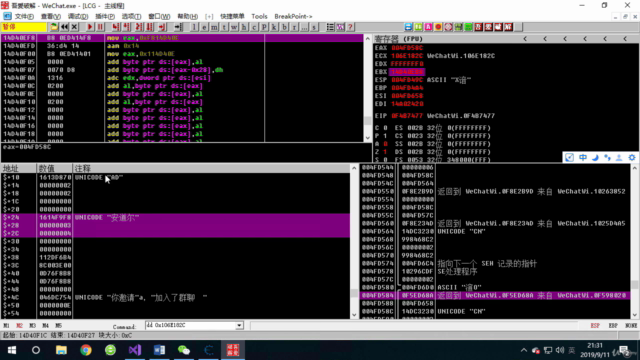Pause execution with the red pause icon
The height and width of the screenshot is (360, 640).
tap(100, 27)
